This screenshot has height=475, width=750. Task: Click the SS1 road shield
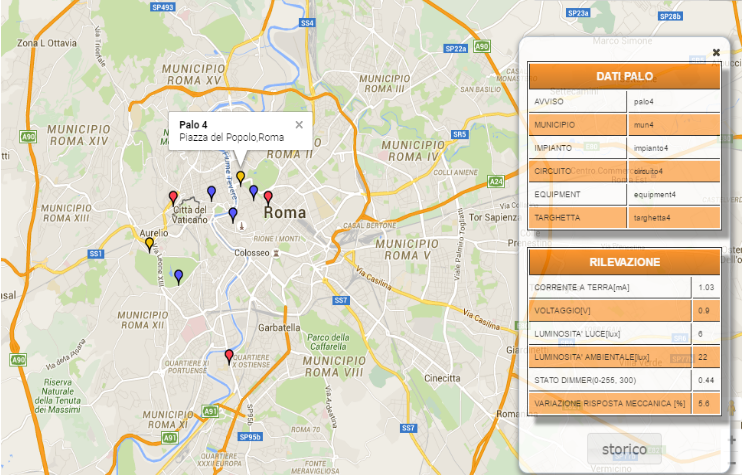[96, 254]
